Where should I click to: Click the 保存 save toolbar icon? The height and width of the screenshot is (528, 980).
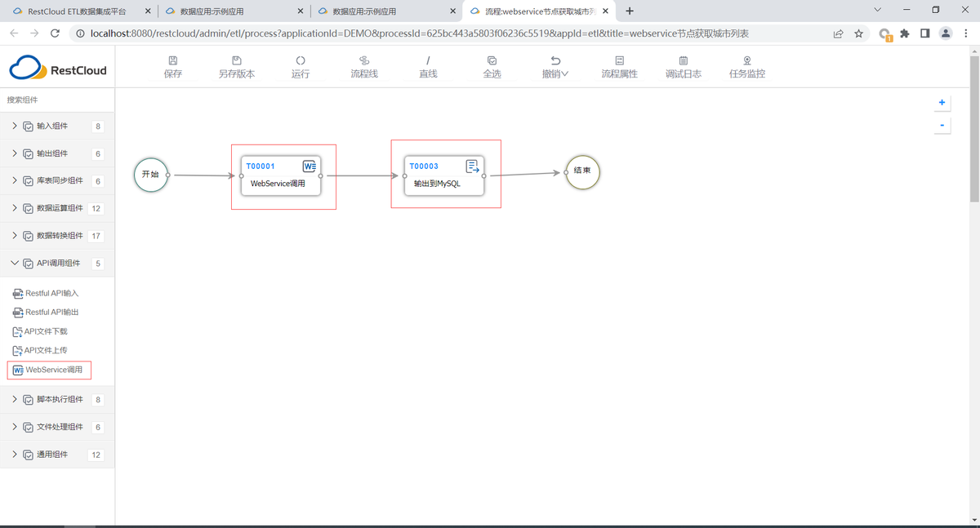(173, 60)
